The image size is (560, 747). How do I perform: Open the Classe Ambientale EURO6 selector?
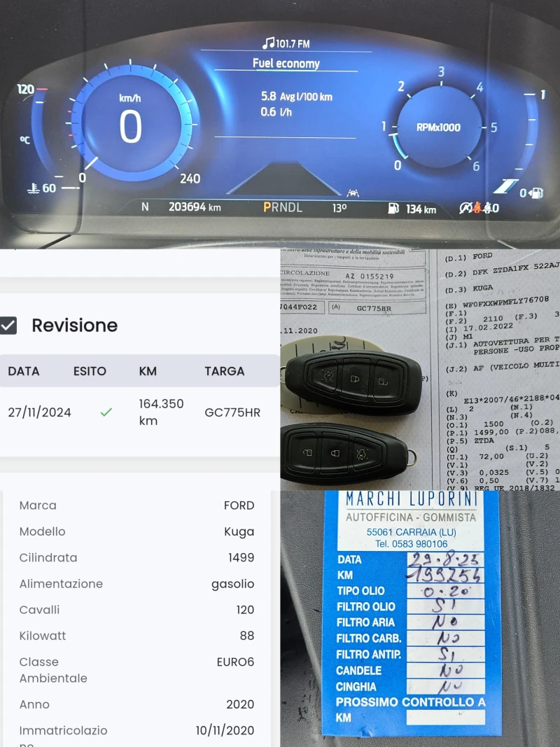click(x=140, y=670)
